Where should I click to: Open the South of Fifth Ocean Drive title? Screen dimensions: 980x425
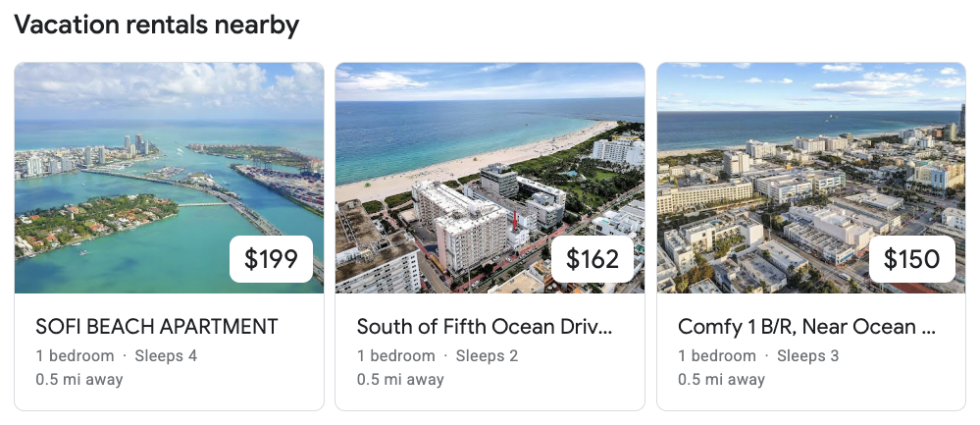click(x=486, y=327)
